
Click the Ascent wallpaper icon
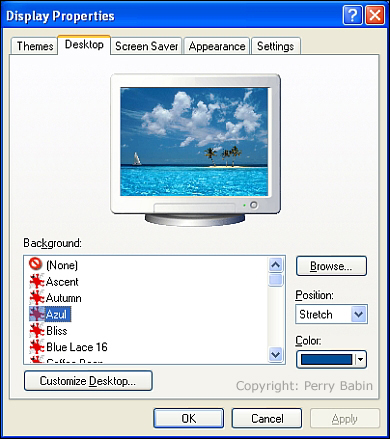pos(37,281)
